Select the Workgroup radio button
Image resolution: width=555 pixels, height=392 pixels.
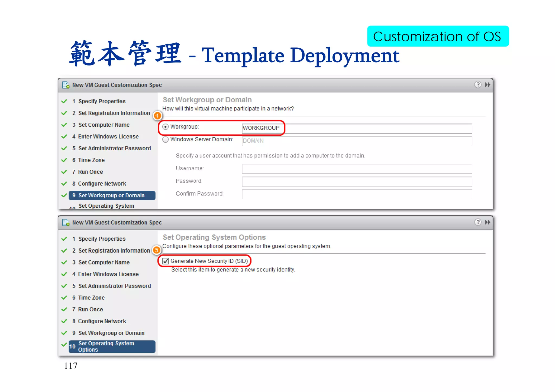[165, 127]
